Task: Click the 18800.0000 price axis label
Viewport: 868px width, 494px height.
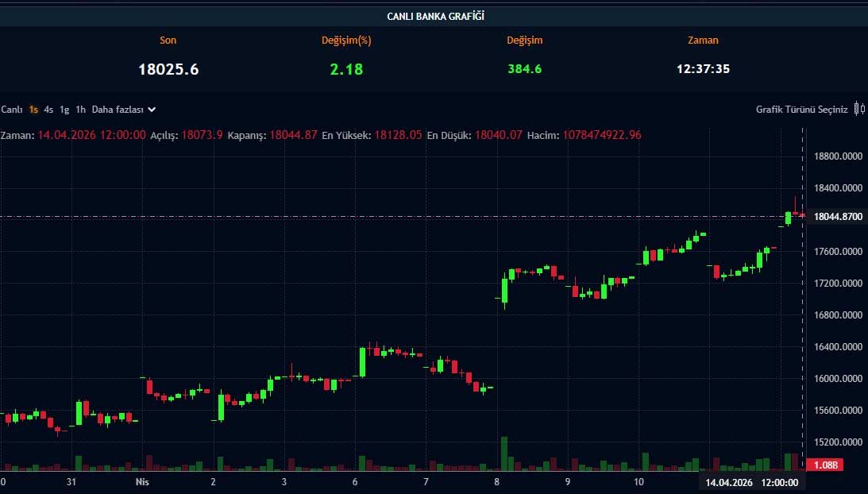Action: (838, 156)
